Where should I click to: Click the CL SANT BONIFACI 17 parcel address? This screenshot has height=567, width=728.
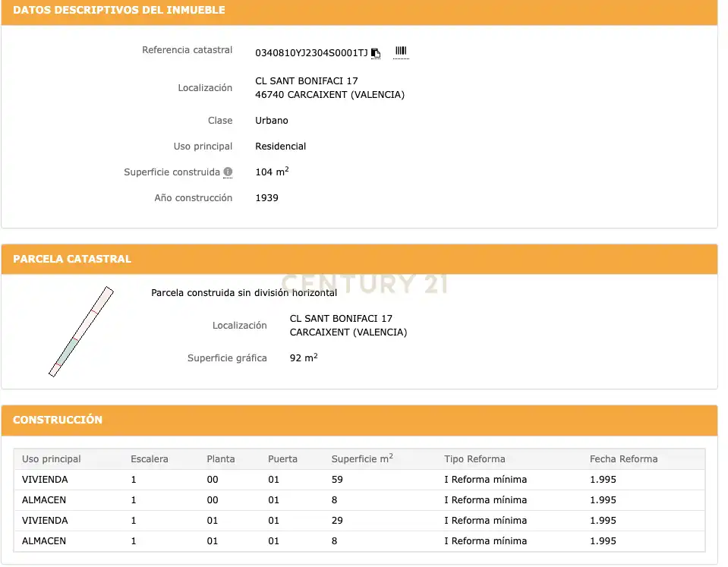(341, 319)
